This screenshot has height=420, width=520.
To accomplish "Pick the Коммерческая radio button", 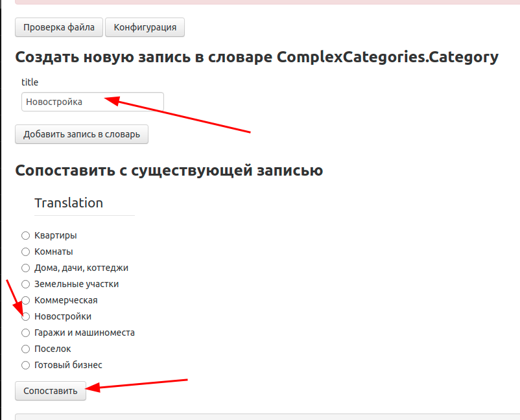I will click(25, 300).
